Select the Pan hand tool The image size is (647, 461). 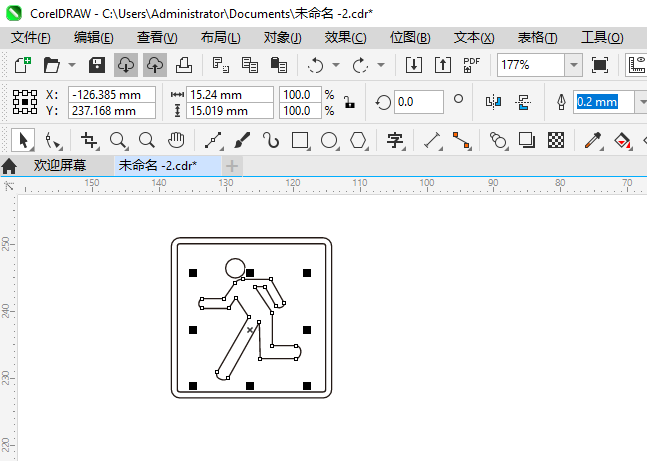click(x=176, y=140)
